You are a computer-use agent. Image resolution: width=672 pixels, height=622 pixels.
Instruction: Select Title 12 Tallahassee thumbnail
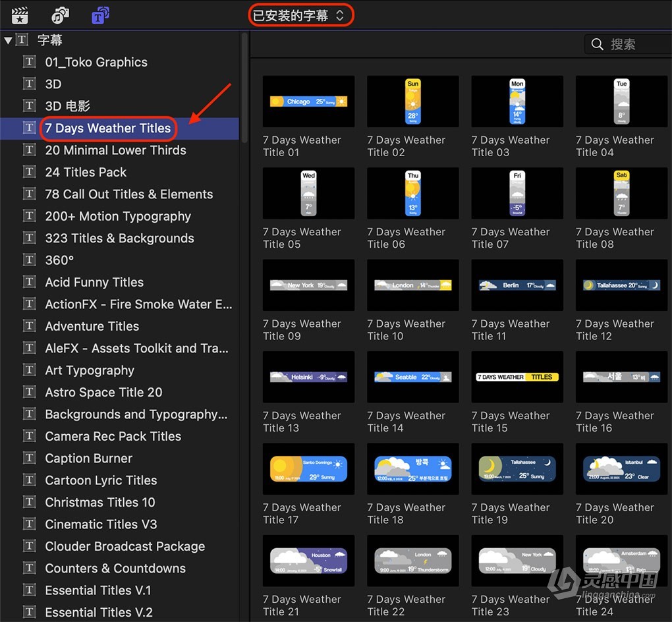[x=621, y=285]
